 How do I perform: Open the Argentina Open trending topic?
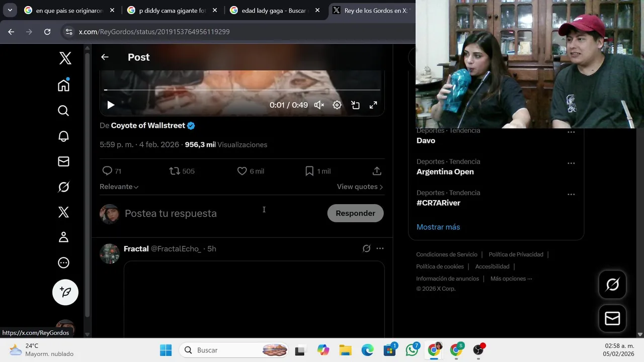(x=445, y=172)
